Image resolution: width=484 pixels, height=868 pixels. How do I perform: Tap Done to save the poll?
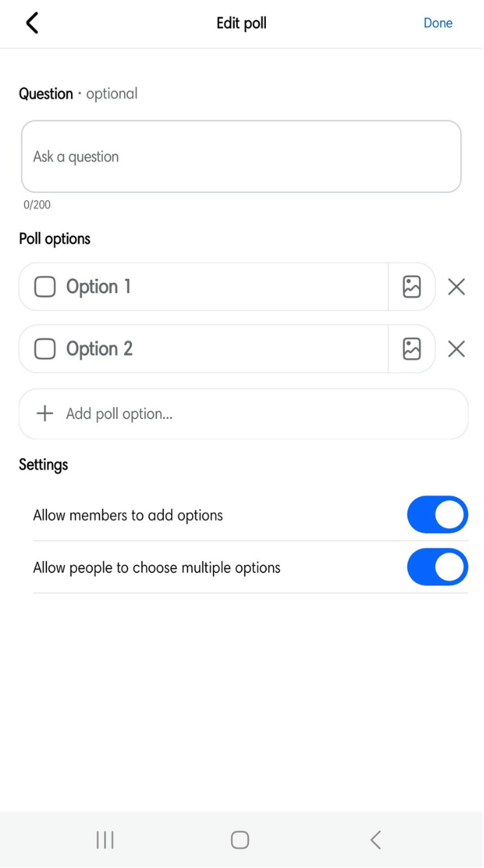(438, 23)
